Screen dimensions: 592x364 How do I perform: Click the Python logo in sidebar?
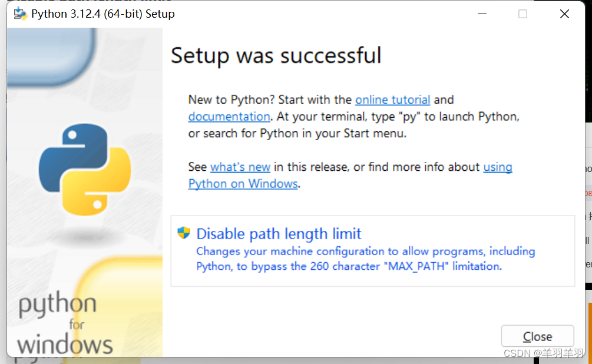[x=85, y=170]
